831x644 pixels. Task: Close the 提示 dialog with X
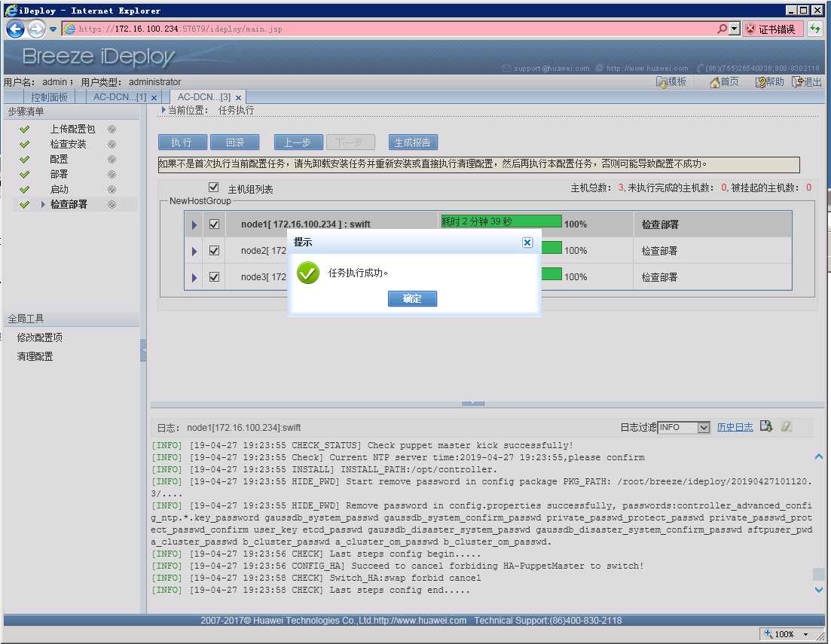pos(527,243)
